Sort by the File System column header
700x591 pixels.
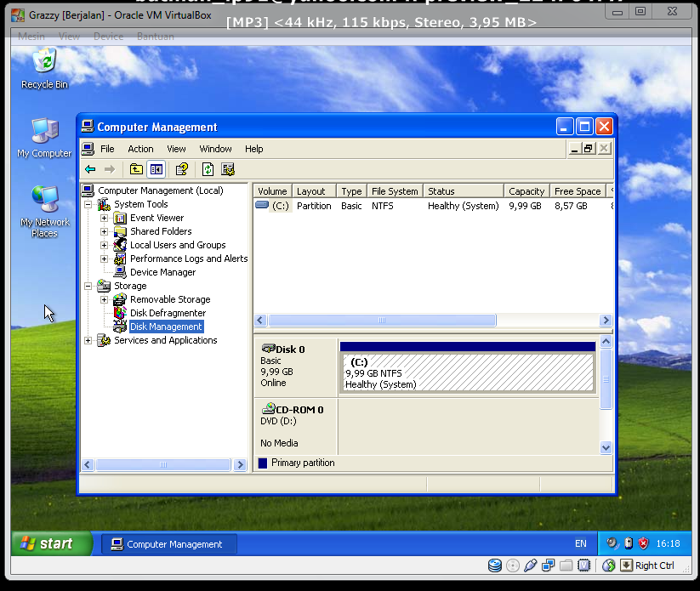click(x=396, y=191)
